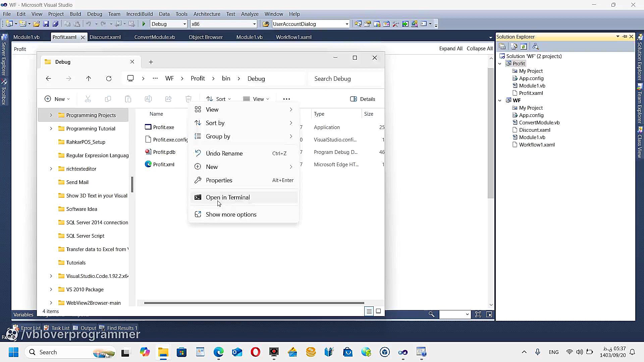Click Expand All in the workflow designer
644x362 pixels.
451,49
